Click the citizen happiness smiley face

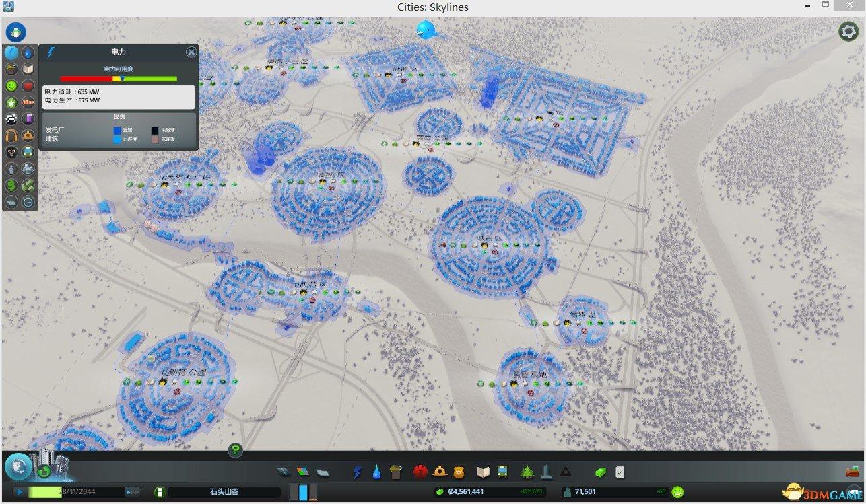pos(677,492)
